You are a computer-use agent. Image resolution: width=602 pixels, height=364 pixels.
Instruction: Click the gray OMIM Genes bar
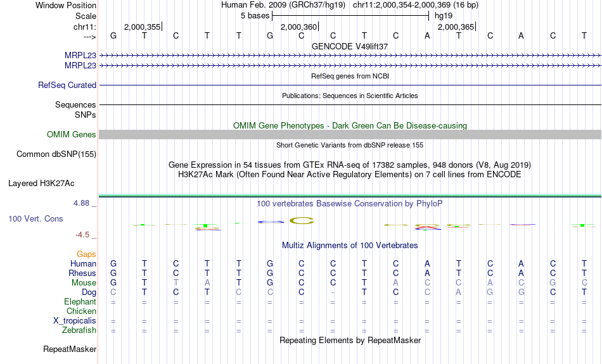(x=350, y=134)
